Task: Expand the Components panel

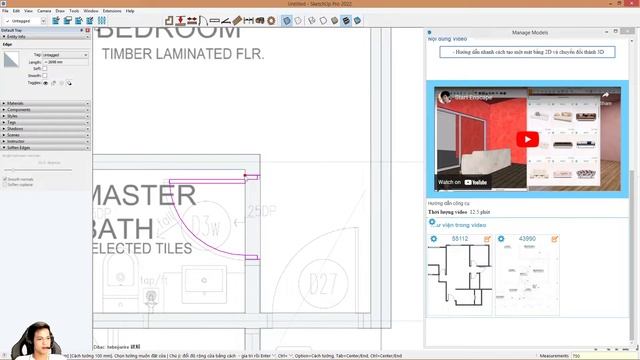Action: (46, 110)
